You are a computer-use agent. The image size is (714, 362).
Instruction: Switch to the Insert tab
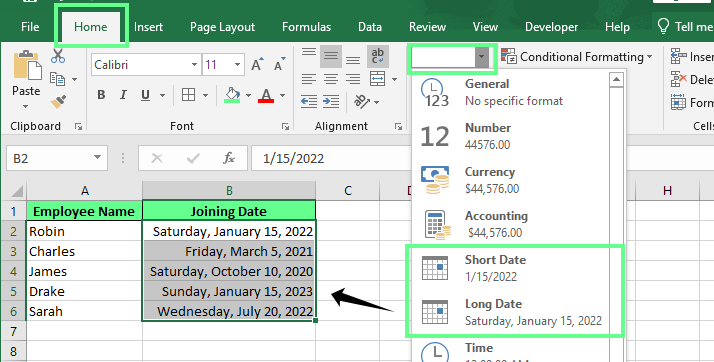(x=148, y=27)
